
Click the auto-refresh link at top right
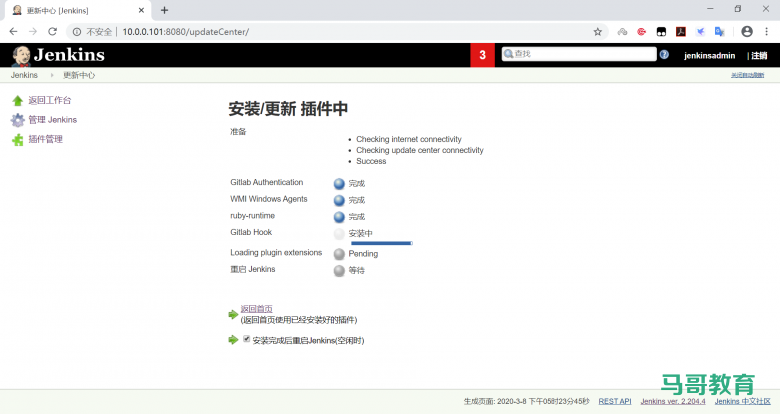coord(747,75)
